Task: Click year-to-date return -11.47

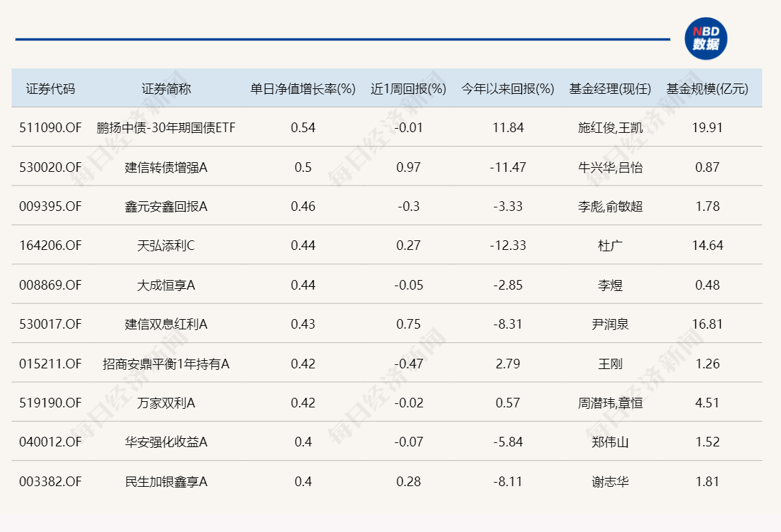Action: pos(508,167)
